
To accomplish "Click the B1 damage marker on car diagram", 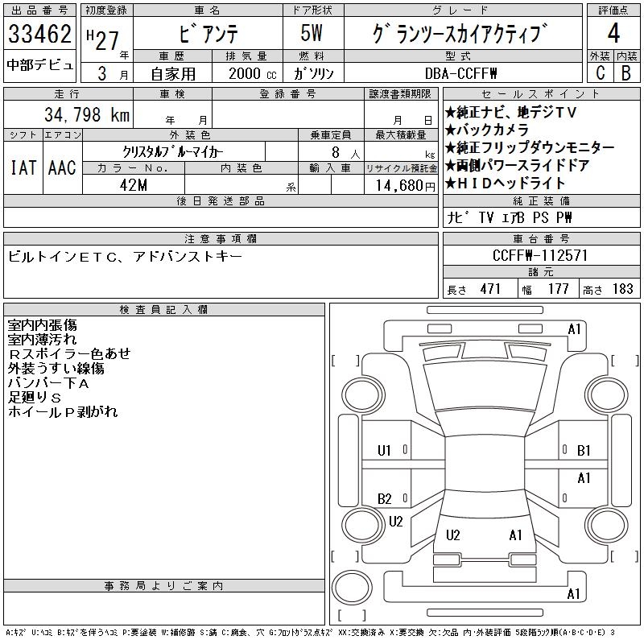I will click(584, 451).
